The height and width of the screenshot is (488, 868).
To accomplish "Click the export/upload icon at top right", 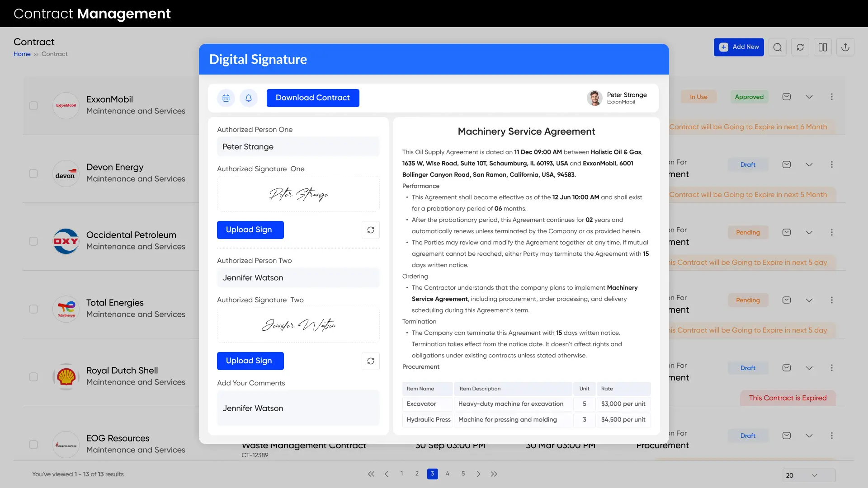I will pyautogui.click(x=845, y=47).
